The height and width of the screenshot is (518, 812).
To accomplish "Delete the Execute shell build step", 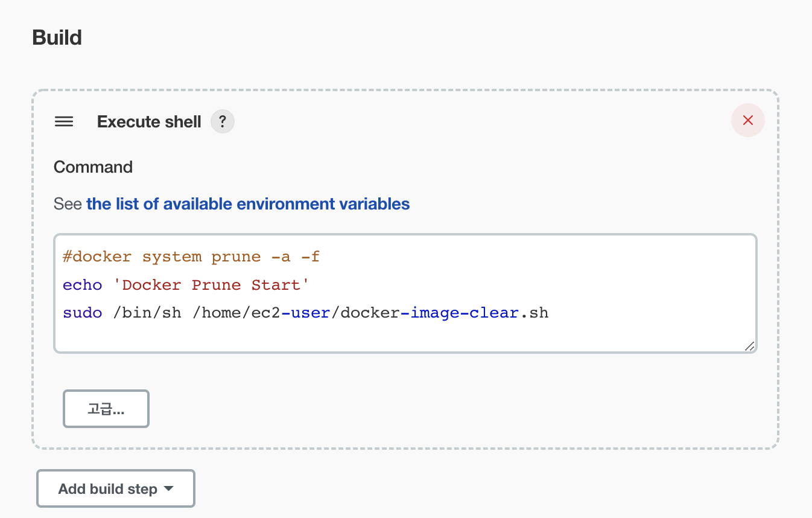I will 747,120.
